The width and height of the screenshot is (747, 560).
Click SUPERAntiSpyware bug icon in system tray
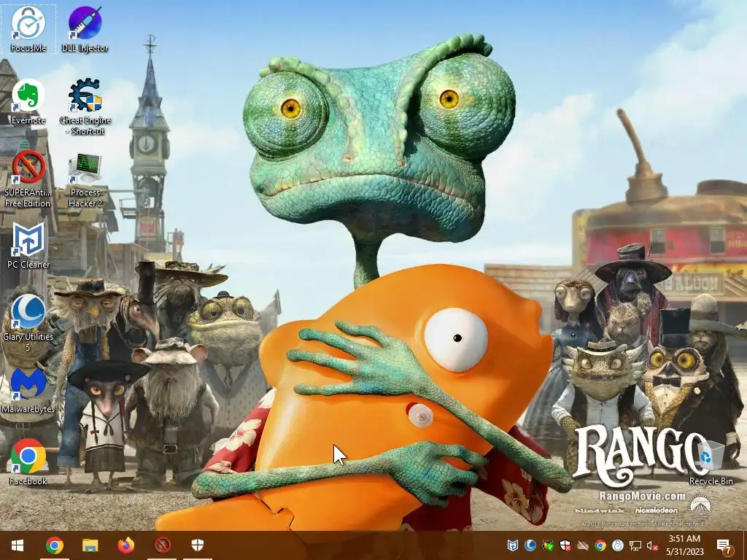coord(548,545)
